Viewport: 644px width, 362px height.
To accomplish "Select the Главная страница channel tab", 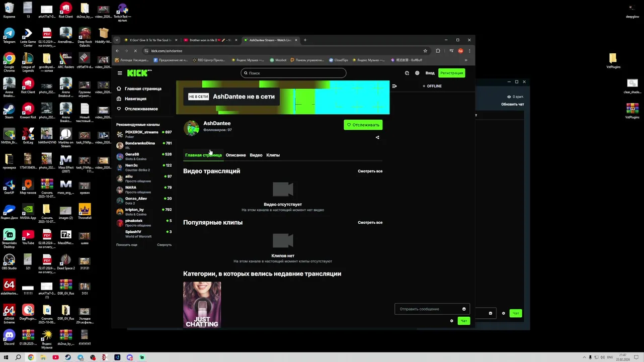I will [x=203, y=155].
